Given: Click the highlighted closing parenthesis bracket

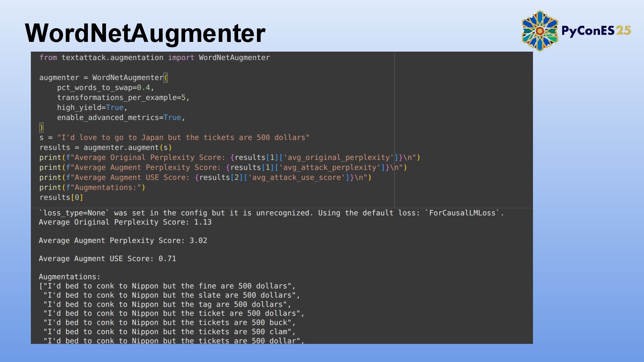Looking at the screenshot, I should click(x=41, y=127).
